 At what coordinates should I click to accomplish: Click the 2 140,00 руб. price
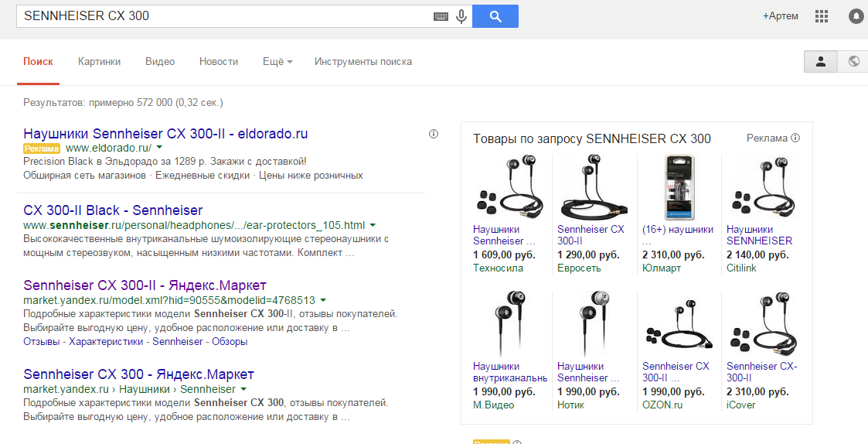[x=757, y=255]
